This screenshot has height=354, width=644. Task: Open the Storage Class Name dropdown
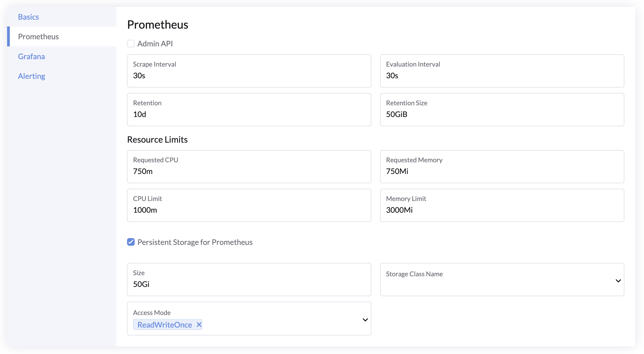502,280
